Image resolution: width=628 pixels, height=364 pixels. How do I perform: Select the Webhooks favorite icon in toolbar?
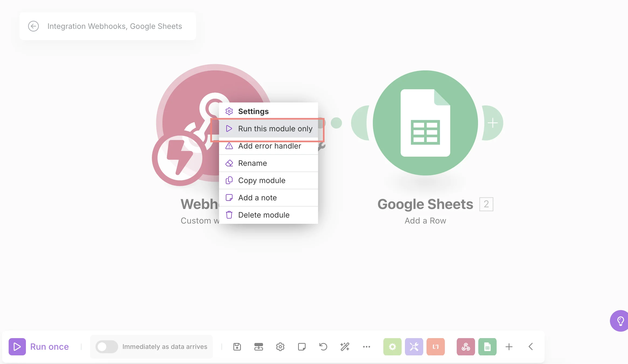[x=466, y=346]
